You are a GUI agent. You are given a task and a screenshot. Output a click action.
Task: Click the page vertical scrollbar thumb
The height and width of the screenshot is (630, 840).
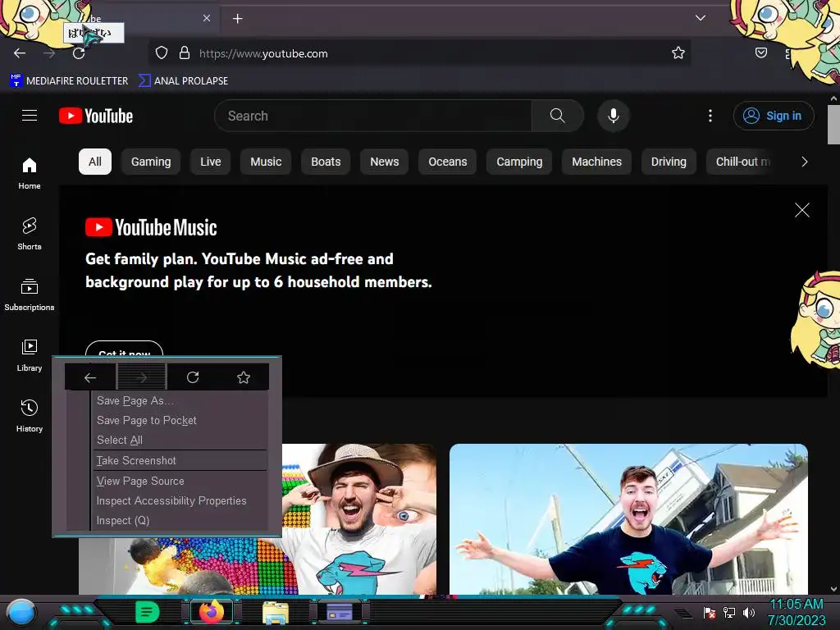click(x=833, y=125)
